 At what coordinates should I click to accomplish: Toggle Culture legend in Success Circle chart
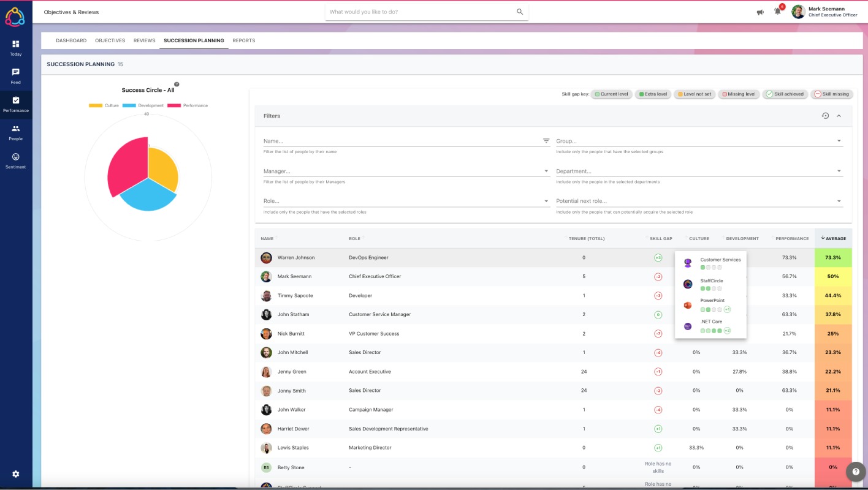[104, 105]
